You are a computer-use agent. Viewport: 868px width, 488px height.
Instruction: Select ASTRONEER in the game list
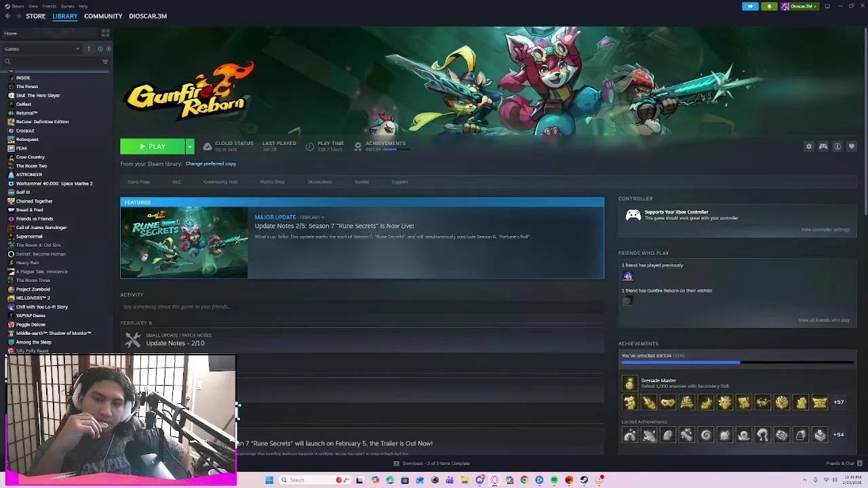point(29,175)
